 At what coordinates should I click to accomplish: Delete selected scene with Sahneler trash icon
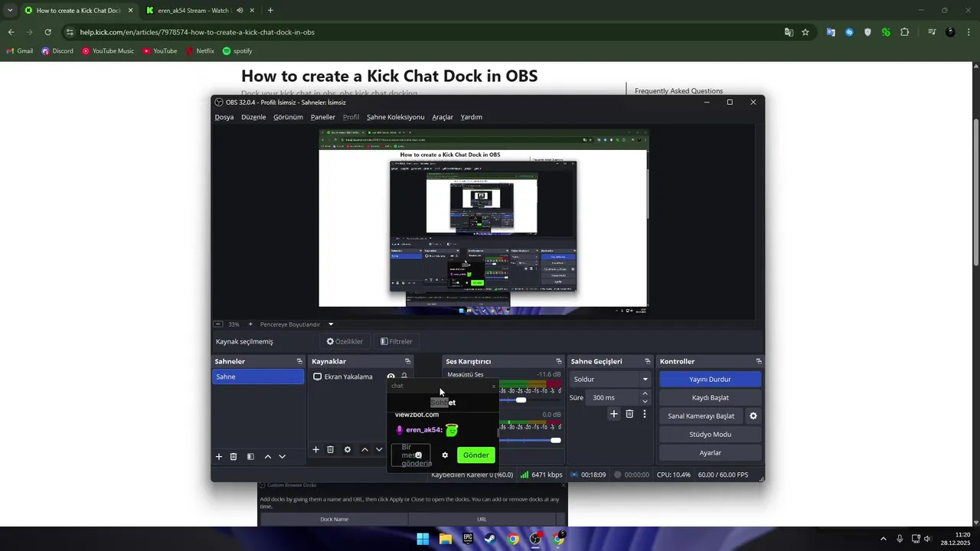tap(234, 457)
